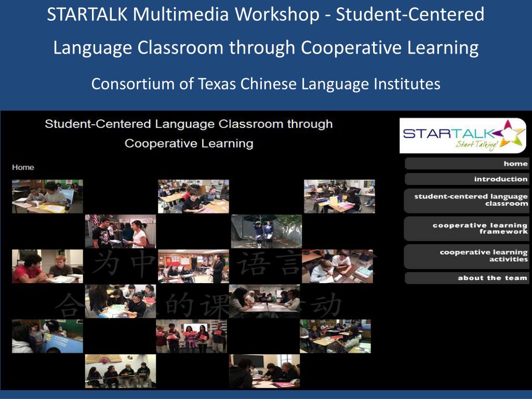Open photo of boy in red shirt
Image resolution: width=532 pixels, height=399 pixels.
click(47, 267)
